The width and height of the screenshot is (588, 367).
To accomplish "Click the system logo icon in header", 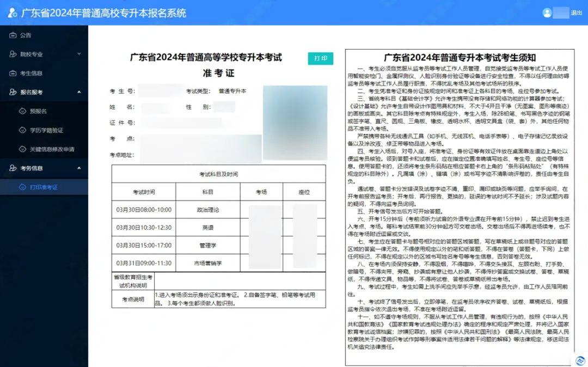I will (12, 13).
